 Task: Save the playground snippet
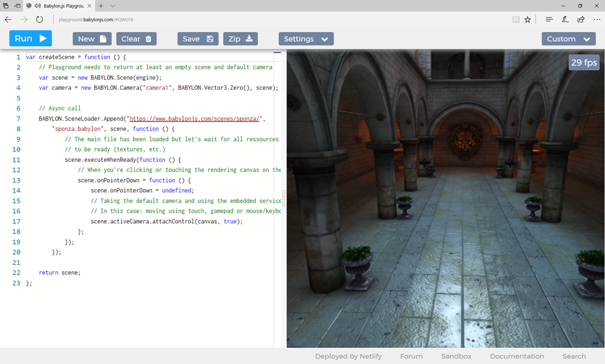198,38
